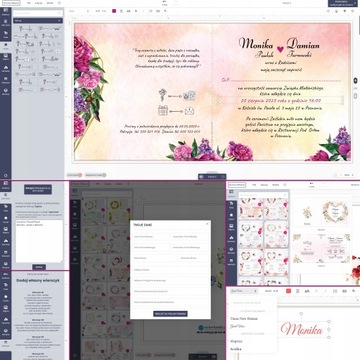
Task: Click the first input field in Twoje dane
Action: [x=151, y=236]
